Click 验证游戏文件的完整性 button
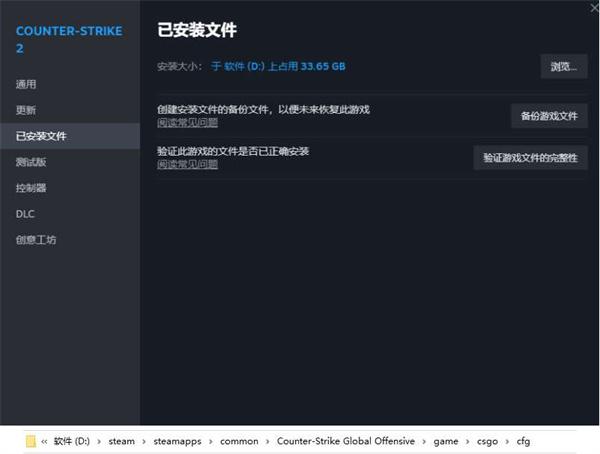Image resolution: width=600 pixels, height=454 pixels. click(530, 158)
